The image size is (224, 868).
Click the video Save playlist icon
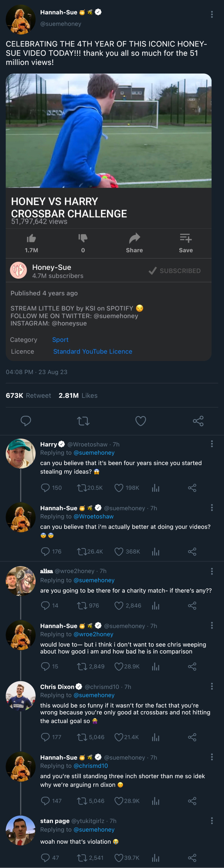tap(186, 238)
